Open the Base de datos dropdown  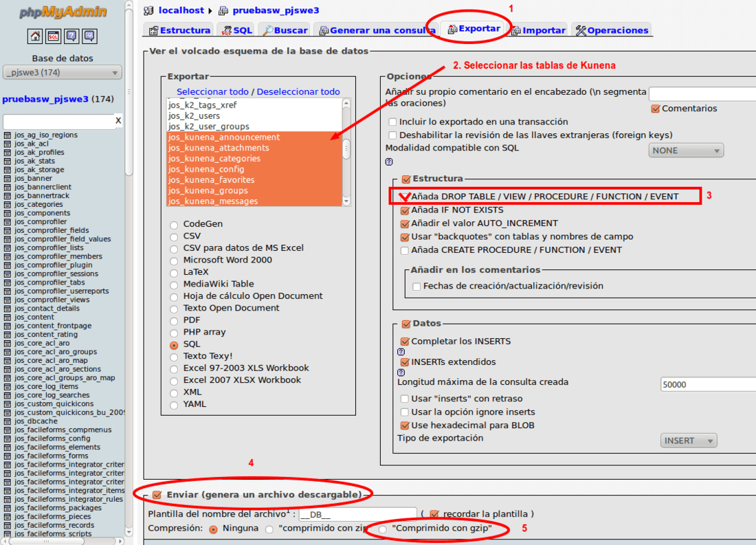(62, 73)
